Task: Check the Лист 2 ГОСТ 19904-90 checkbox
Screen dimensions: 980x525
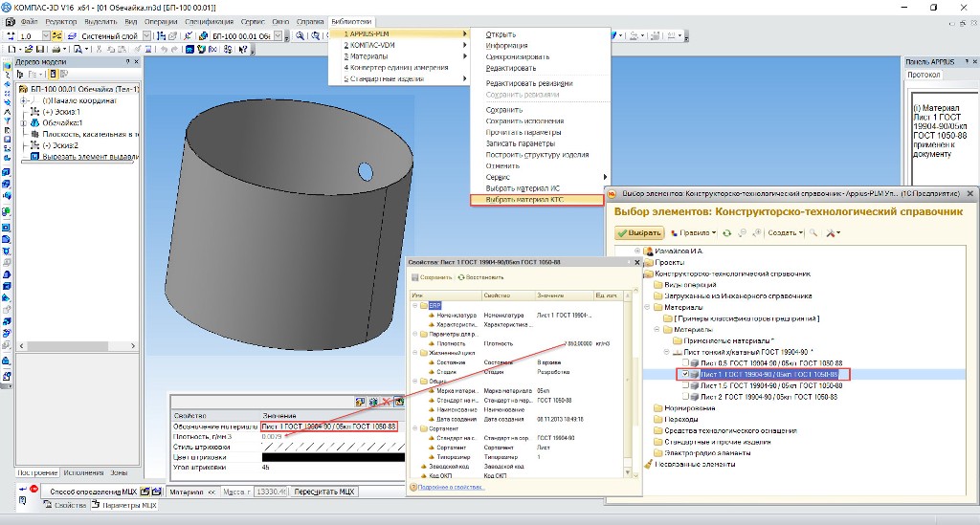Action: tap(685, 397)
